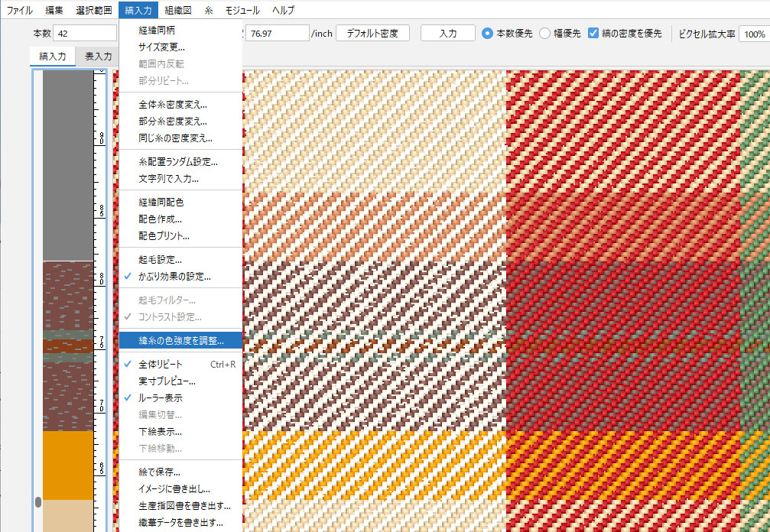Select the 本数優先 radio button
Image resolution: width=770 pixels, height=532 pixels.
(x=487, y=34)
